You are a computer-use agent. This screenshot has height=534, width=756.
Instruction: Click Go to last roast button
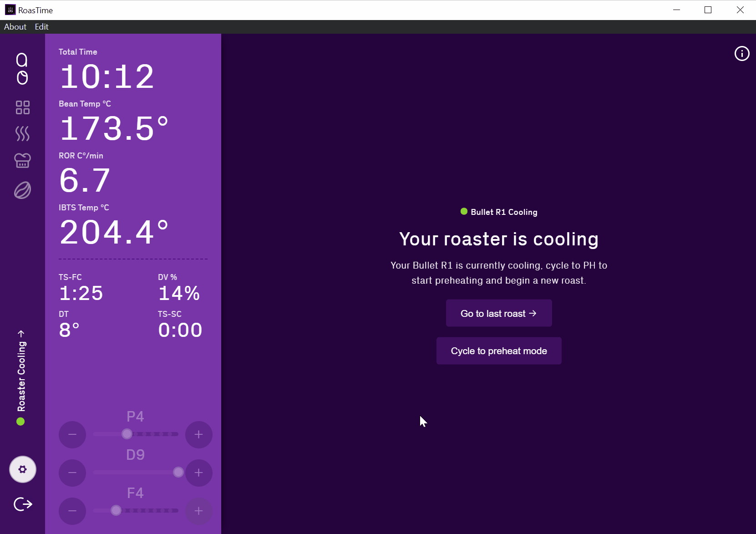click(498, 313)
